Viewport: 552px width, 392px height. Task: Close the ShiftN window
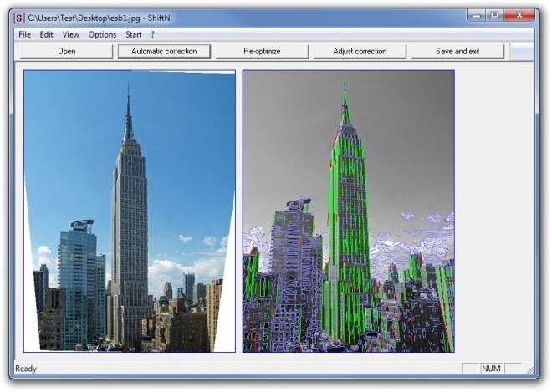pyautogui.click(x=519, y=15)
